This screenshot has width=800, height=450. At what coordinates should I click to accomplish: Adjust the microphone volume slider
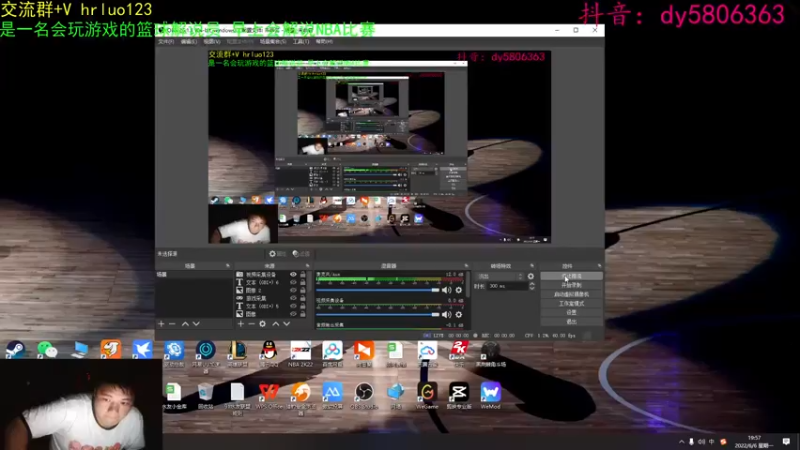point(378,290)
